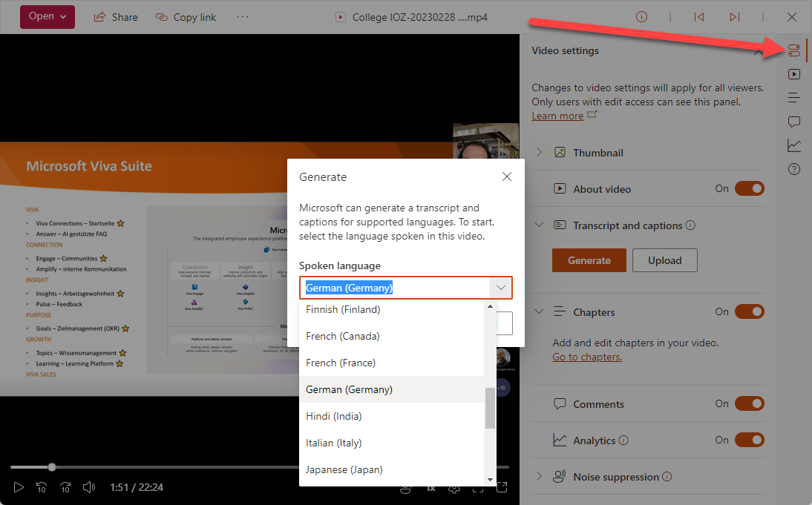This screenshot has width=812, height=505.
Task: Click info icon next to Noise suppression
Action: click(667, 477)
